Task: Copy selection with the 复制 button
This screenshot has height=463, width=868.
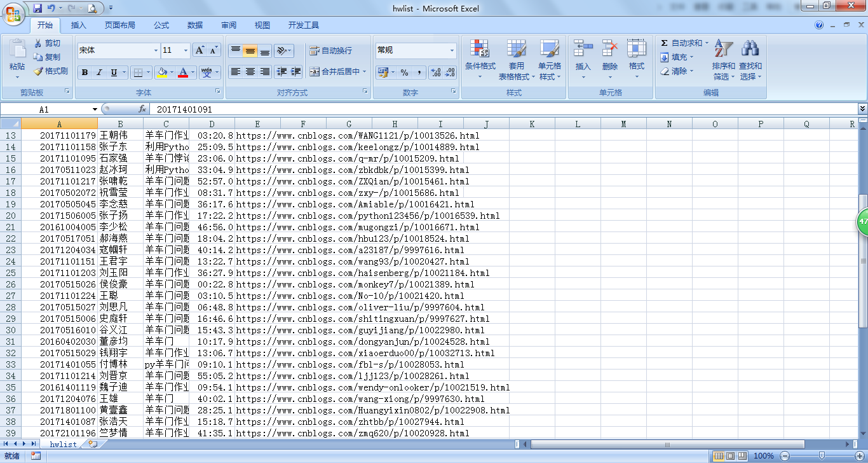Action: 47,57
